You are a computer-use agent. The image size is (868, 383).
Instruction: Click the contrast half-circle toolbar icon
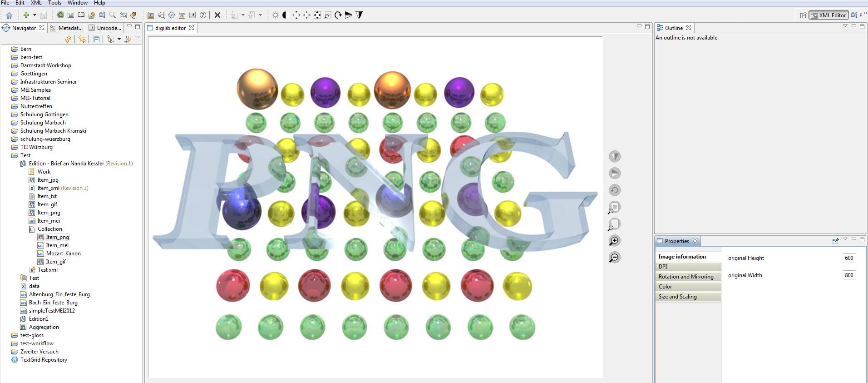tap(286, 15)
